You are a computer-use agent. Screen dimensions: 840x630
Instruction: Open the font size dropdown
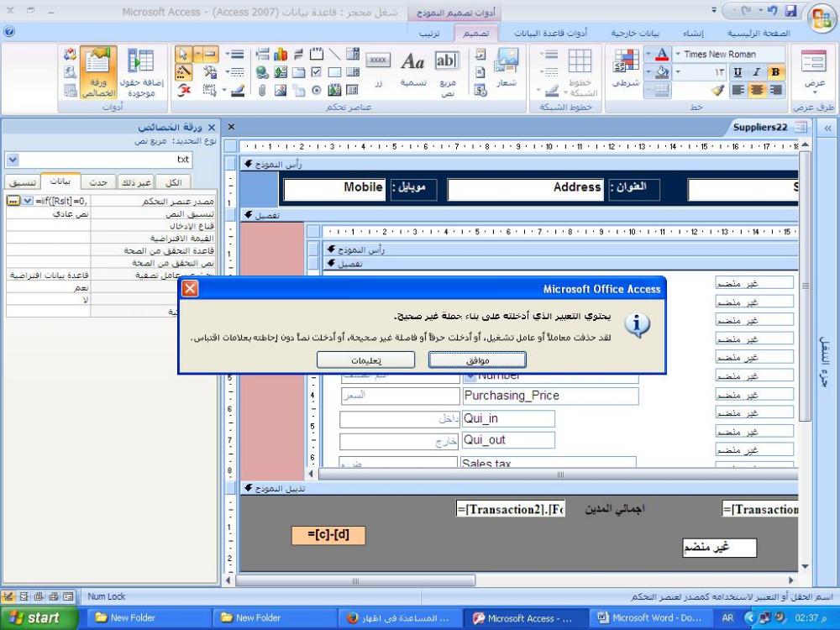click(678, 71)
